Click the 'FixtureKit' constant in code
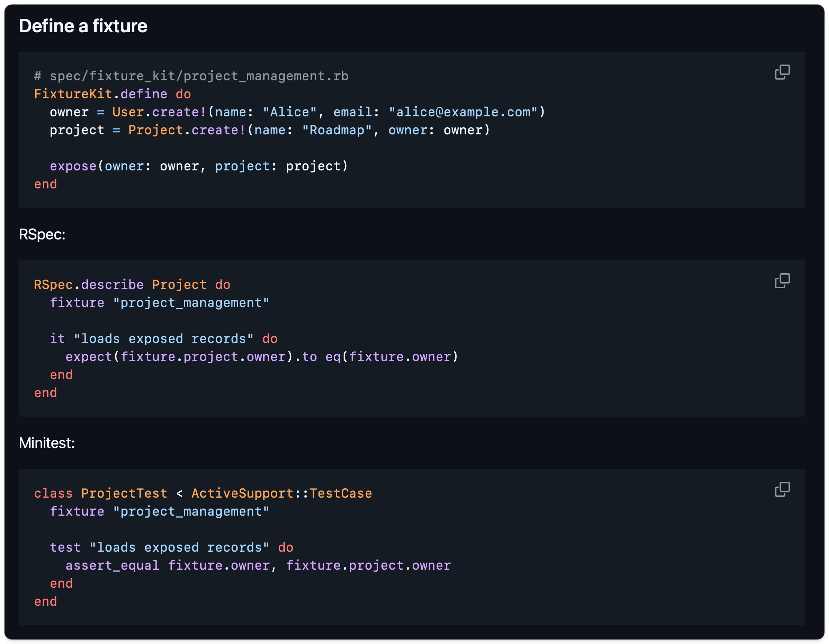 click(x=73, y=94)
